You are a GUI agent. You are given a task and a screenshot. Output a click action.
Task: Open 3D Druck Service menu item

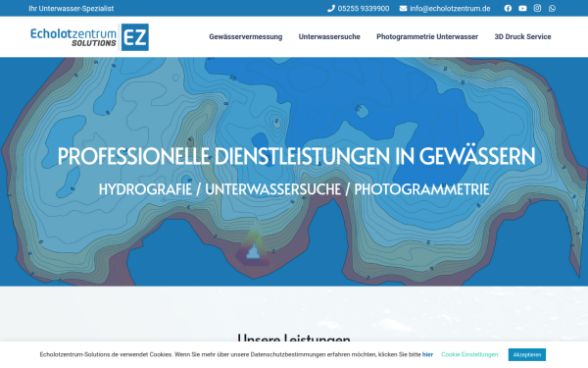[522, 37]
